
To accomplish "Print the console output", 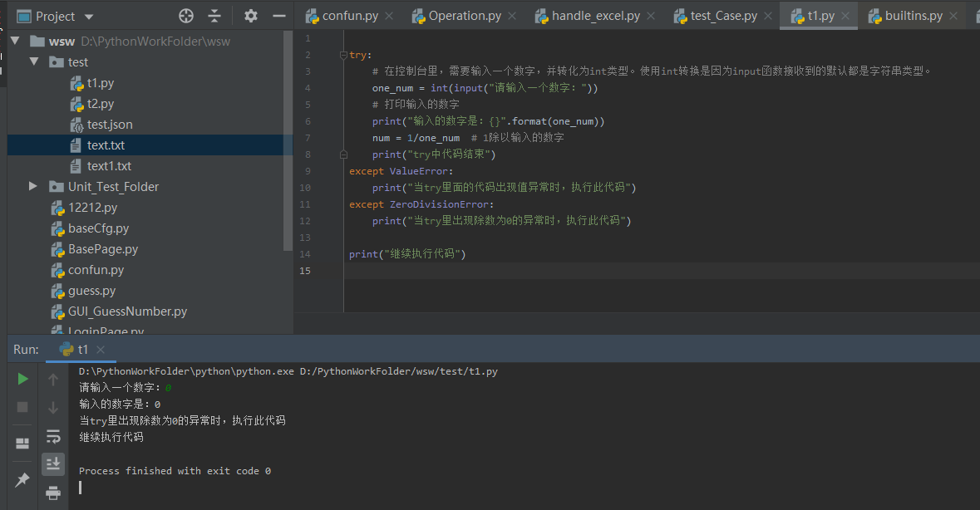I will point(53,493).
